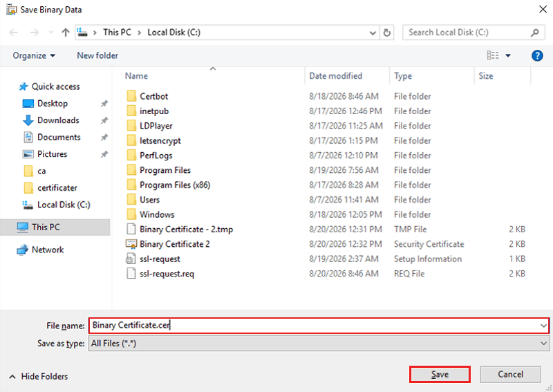Screen dimensions: 553x392
Task: Close the Save Binary Data window
Action: (x=543, y=9)
